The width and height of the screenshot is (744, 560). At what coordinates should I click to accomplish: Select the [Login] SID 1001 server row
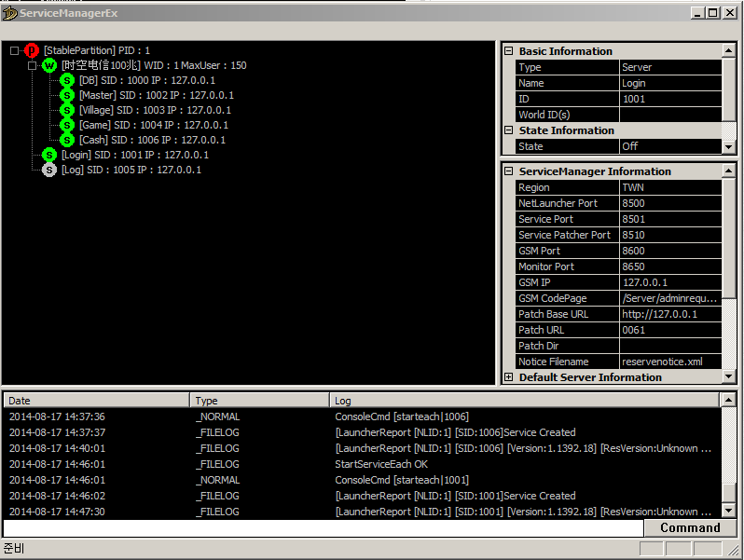[135, 155]
